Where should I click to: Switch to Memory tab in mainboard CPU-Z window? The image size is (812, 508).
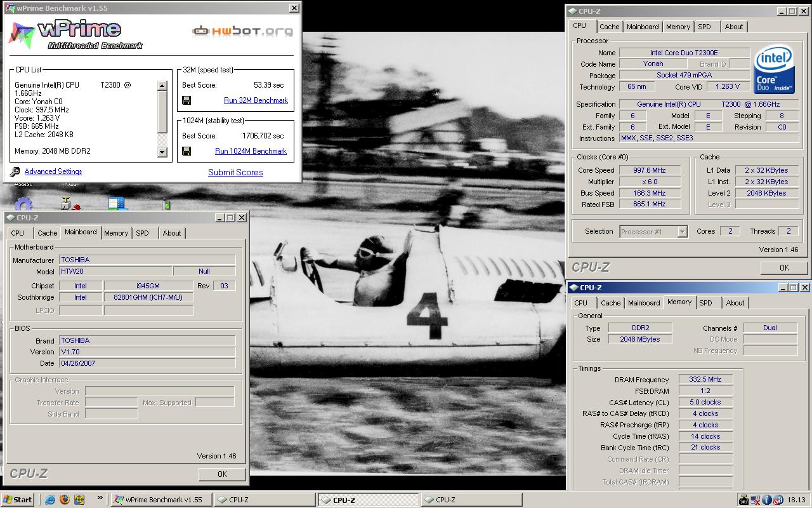(116, 233)
